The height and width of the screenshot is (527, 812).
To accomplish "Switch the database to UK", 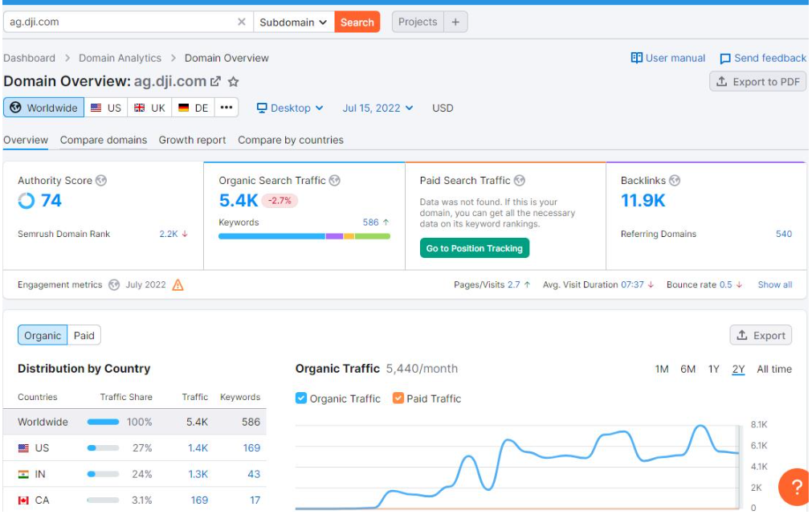I will (149, 108).
